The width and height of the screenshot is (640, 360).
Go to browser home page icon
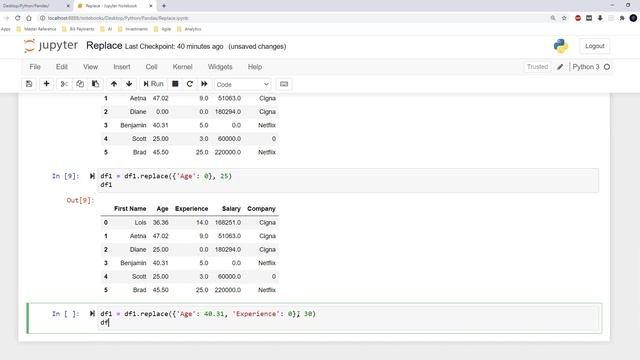29,18
